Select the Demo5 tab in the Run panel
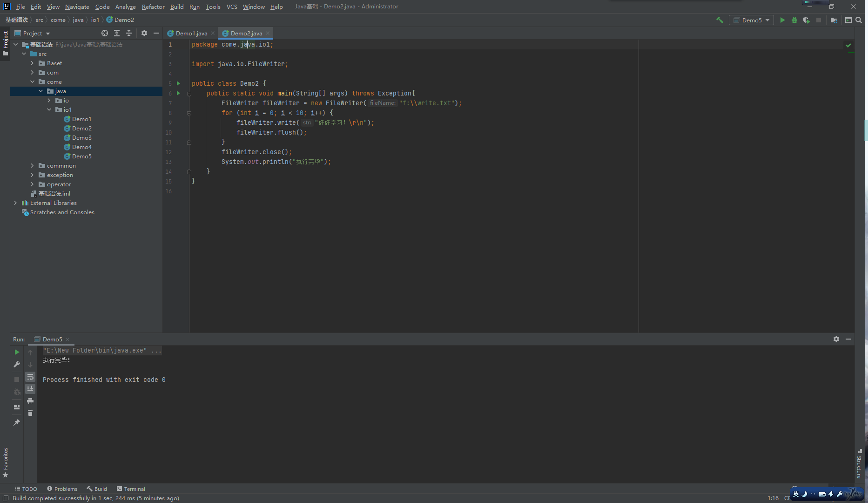The image size is (868, 503). click(52, 339)
